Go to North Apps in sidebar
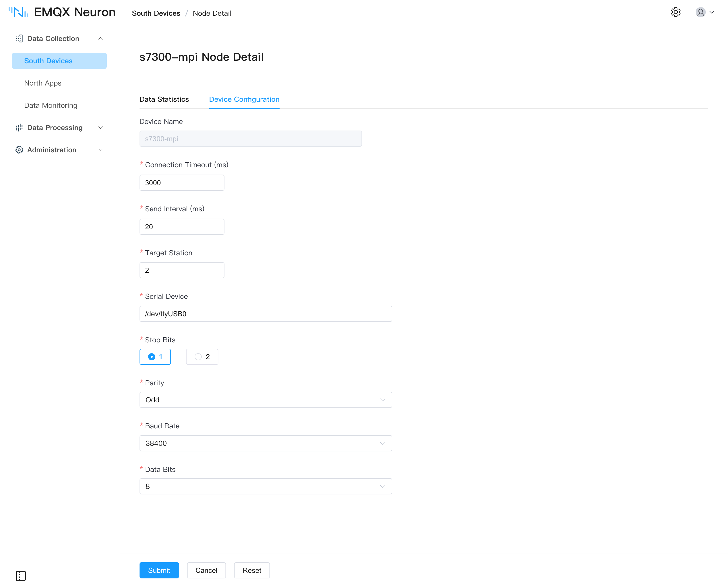728x586 pixels. [x=42, y=83]
